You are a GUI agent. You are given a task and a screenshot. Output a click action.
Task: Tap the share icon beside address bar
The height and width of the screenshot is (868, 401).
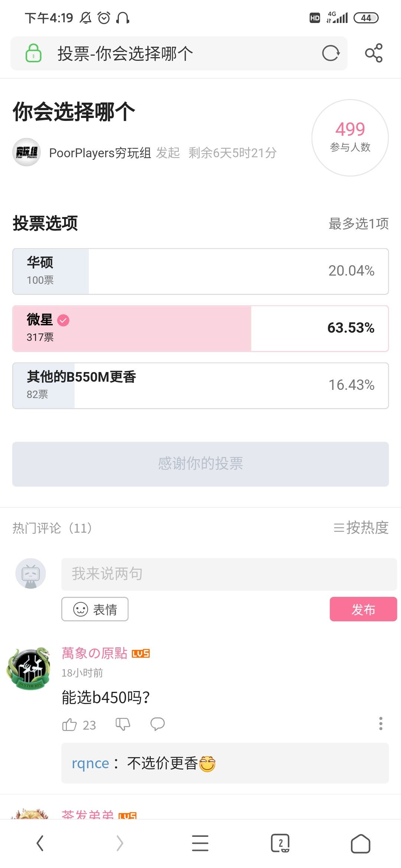[374, 53]
